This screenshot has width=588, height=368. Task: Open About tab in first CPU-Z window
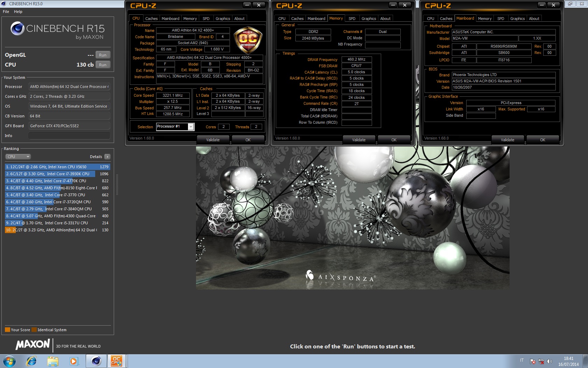tap(239, 19)
